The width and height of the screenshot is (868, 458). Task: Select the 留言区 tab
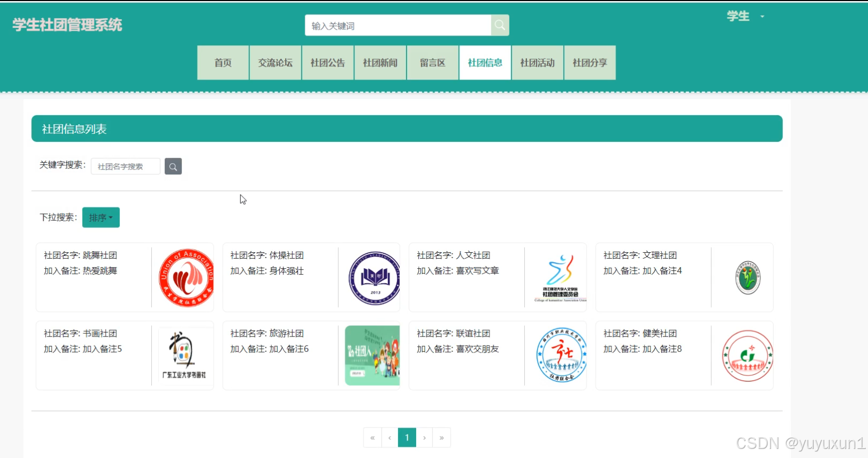pos(433,63)
